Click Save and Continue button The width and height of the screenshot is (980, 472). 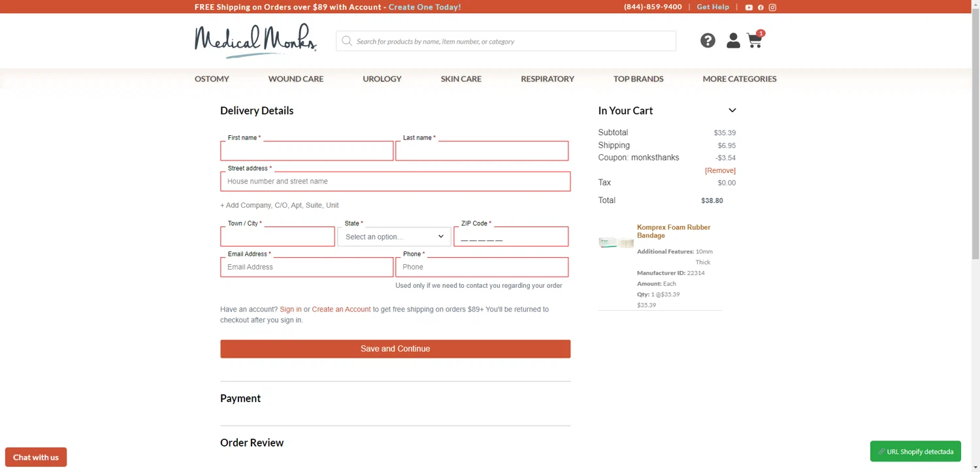395,349
